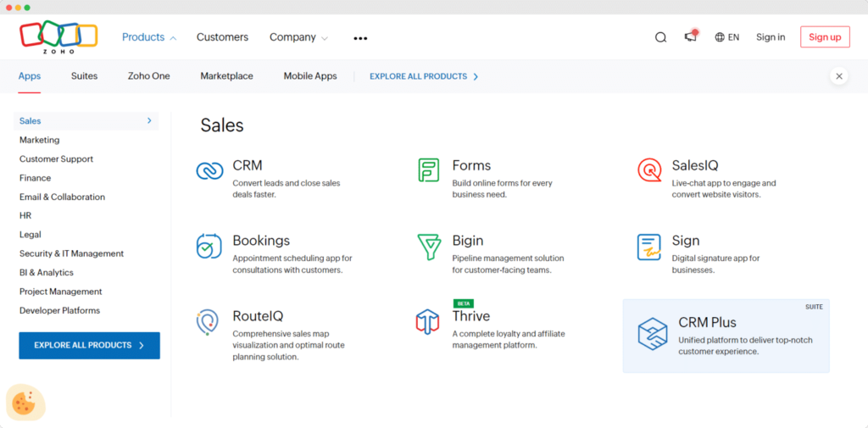The height and width of the screenshot is (428, 868).
Task: Open the Thrive app icon
Action: pos(427,321)
